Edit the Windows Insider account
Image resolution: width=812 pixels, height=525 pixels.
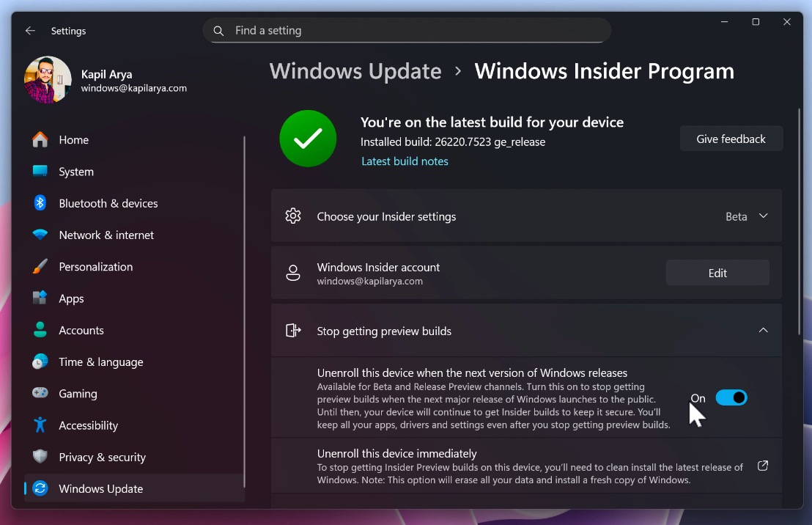[717, 272]
